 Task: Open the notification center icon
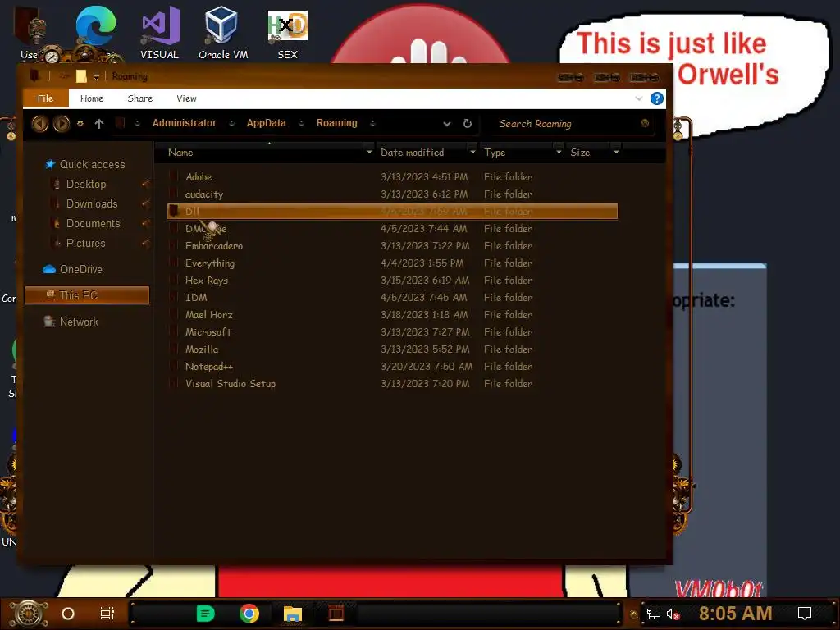point(805,614)
